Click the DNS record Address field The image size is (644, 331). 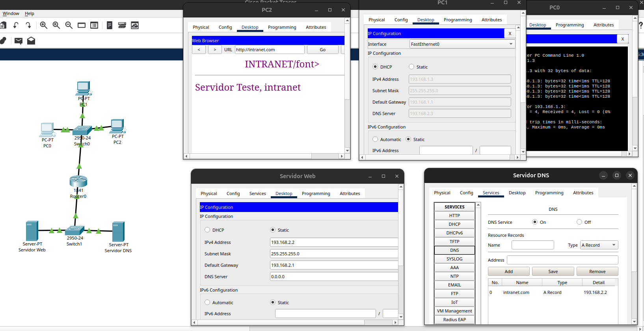pyautogui.click(x=562, y=260)
